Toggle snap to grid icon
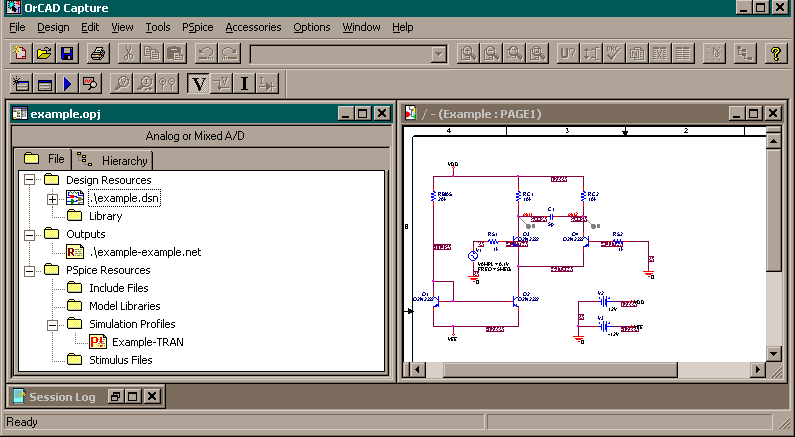795x437 pixels. tap(714, 53)
